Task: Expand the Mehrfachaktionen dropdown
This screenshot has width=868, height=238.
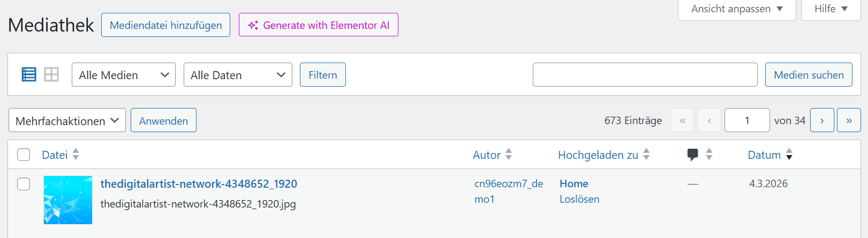Action: [x=67, y=120]
